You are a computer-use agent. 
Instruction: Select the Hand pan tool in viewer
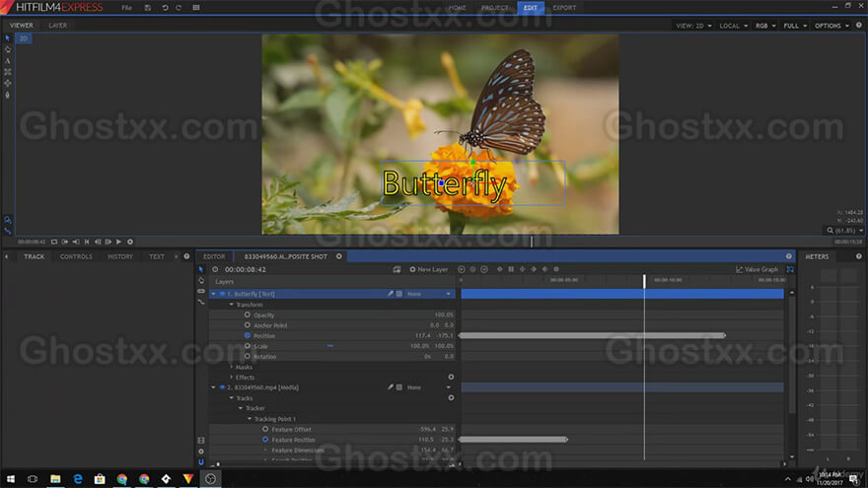7,49
